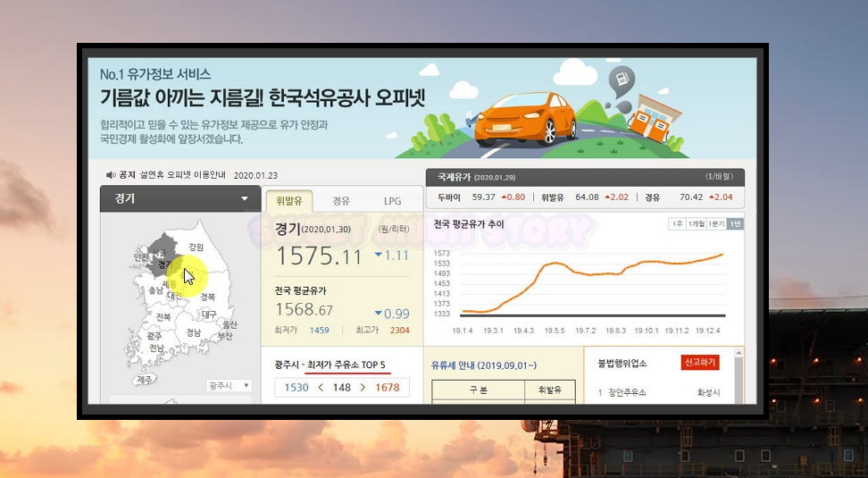Click the 휘발유 table column header
Viewport: 868px width, 478px height.
point(550,390)
